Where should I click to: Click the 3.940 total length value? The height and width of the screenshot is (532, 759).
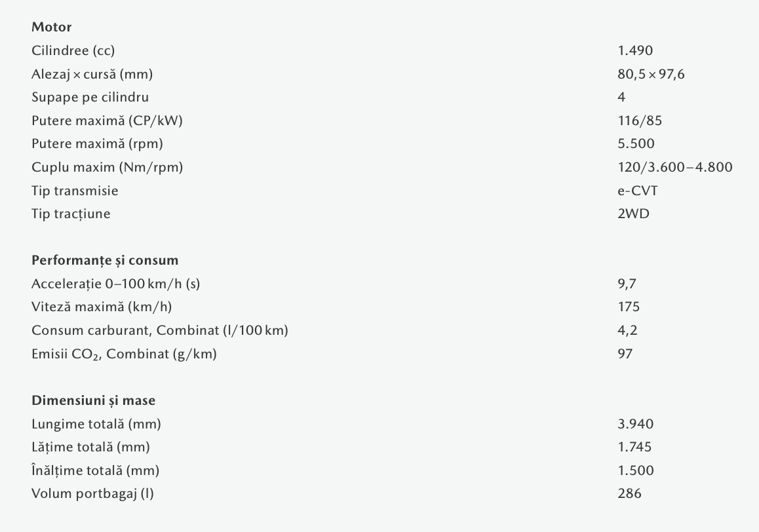pyautogui.click(x=635, y=424)
